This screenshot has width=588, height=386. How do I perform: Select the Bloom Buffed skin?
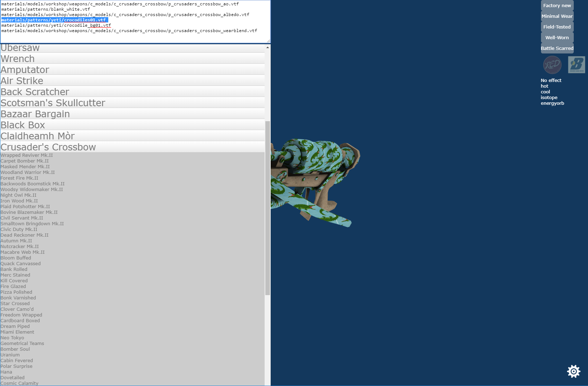(16, 258)
